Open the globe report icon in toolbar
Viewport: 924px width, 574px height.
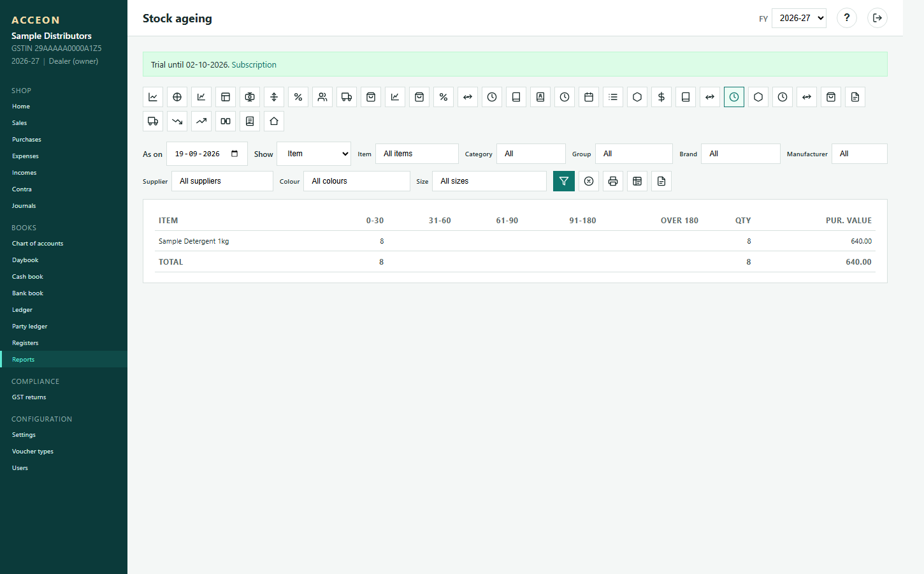177,97
